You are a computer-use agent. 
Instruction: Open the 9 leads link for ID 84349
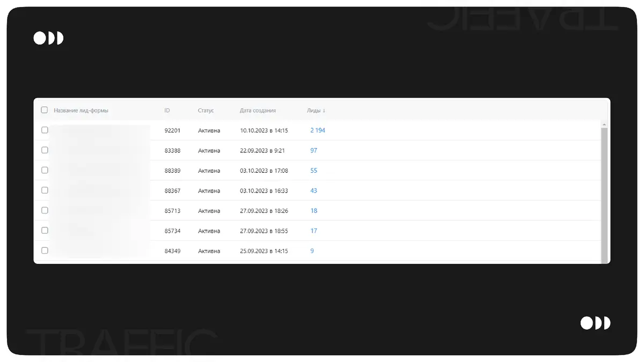coord(312,251)
